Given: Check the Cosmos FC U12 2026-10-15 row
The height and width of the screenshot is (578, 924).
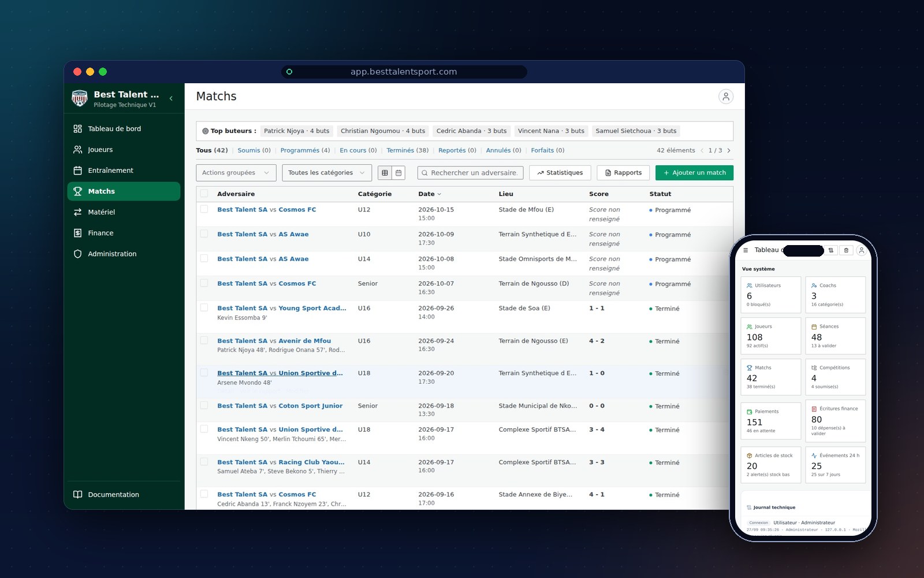Looking at the screenshot, I should click(x=204, y=209).
